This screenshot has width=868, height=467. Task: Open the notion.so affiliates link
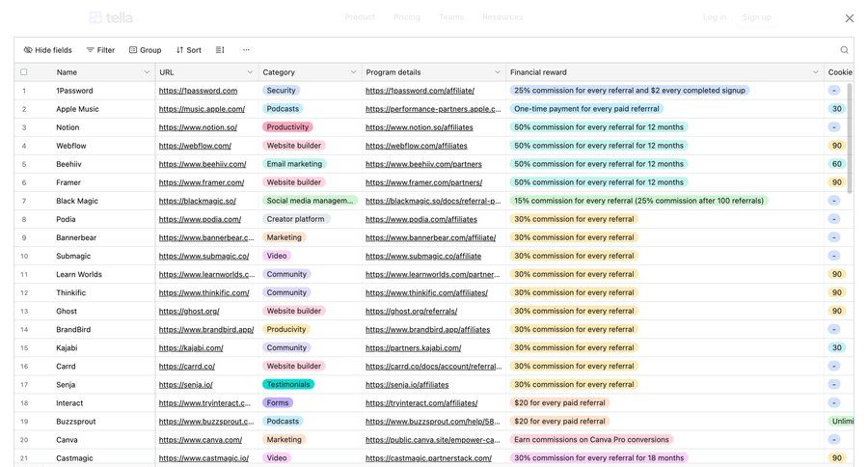420,127
